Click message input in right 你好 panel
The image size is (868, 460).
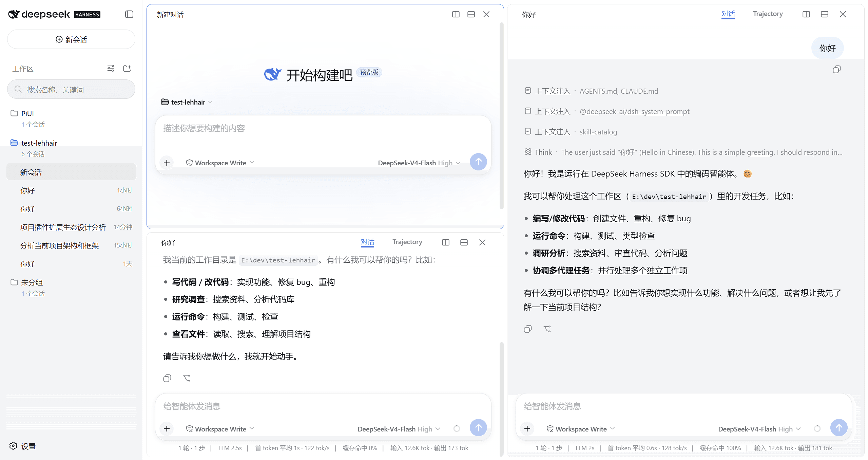click(683, 406)
